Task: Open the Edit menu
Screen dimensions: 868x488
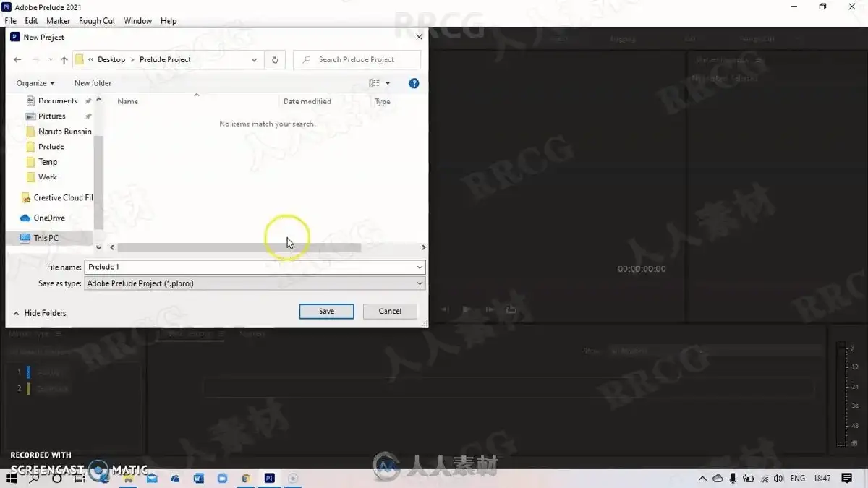Action: 31,21
